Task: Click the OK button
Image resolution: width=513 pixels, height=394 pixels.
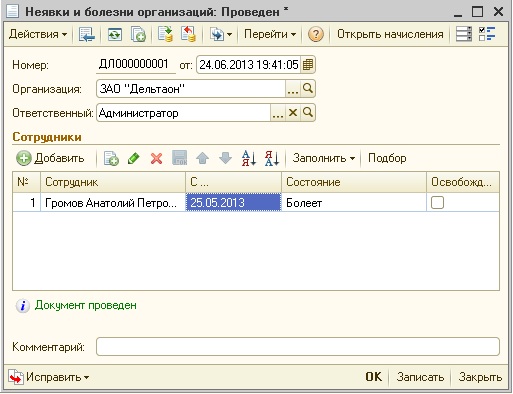Action: click(373, 377)
